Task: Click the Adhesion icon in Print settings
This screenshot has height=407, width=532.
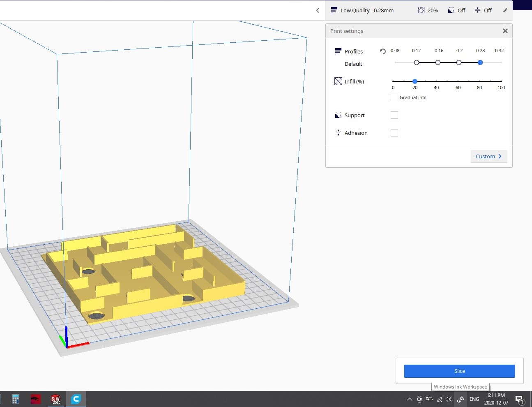Action: point(338,133)
